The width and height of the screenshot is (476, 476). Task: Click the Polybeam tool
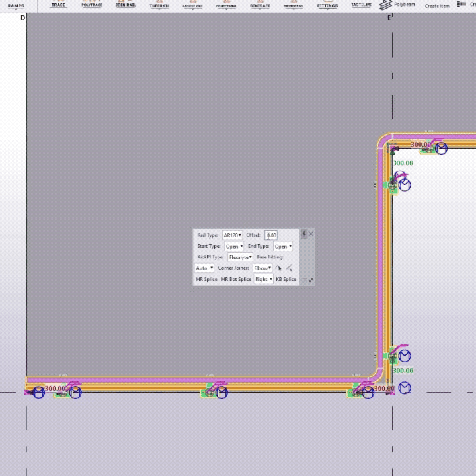(399, 5)
